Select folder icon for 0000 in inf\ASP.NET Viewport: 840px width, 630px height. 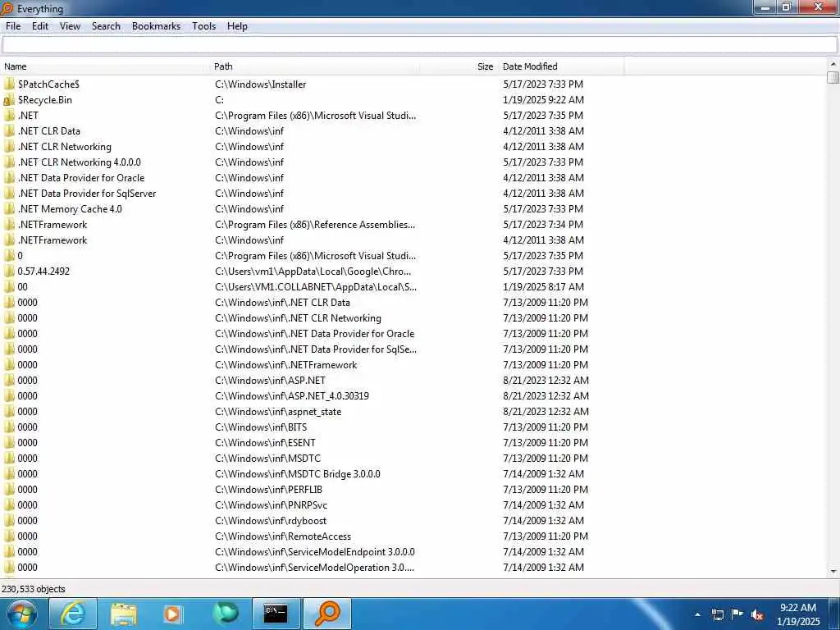9,381
